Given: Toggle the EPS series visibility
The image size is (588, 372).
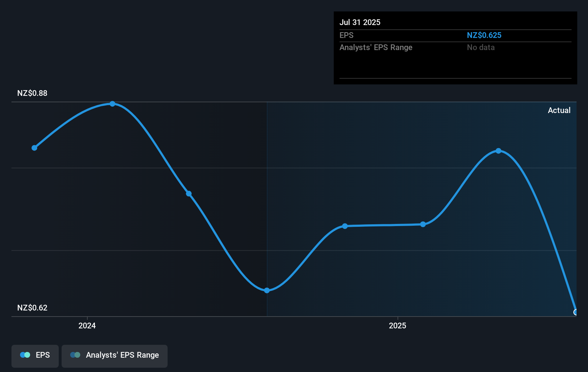Looking at the screenshot, I should click(35, 356).
